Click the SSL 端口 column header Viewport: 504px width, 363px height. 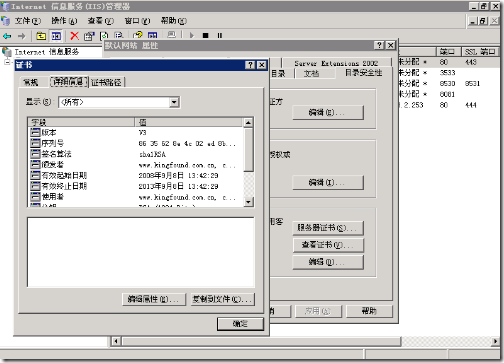click(480, 51)
